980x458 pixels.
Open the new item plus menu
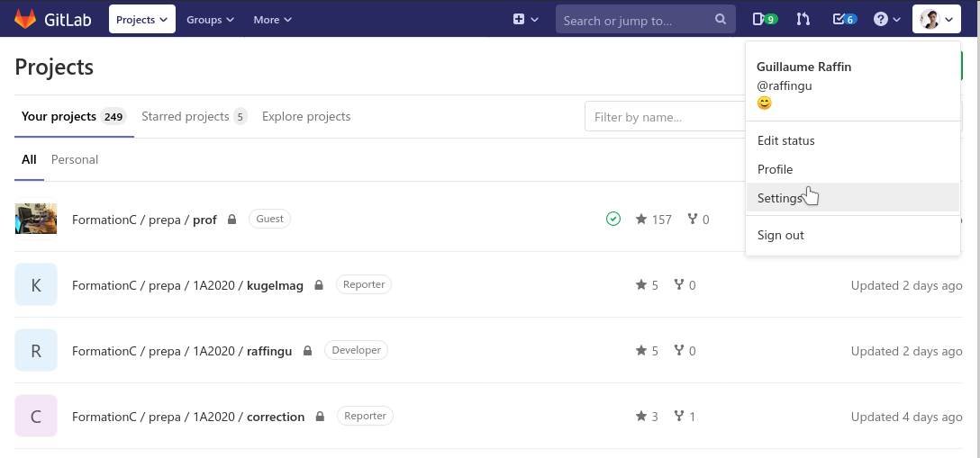tap(526, 19)
